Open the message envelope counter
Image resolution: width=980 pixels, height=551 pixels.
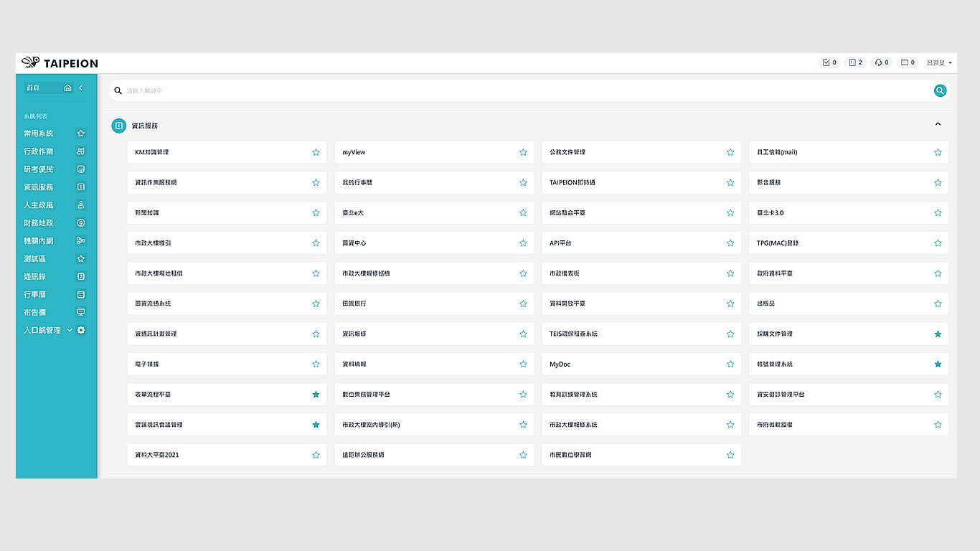908,62
